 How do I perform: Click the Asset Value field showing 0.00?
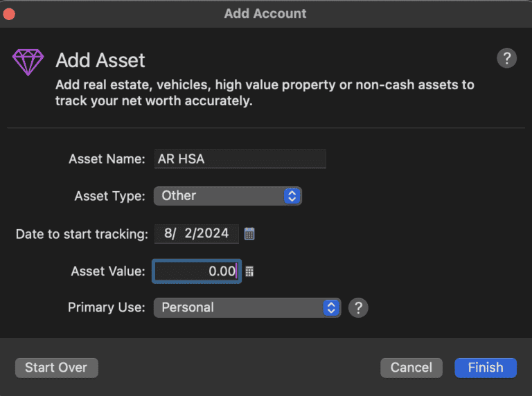coord(197,271)
